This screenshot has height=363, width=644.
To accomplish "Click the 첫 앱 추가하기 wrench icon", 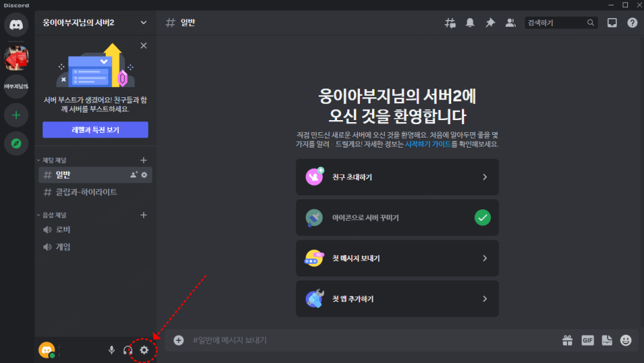I will point(315,299).
